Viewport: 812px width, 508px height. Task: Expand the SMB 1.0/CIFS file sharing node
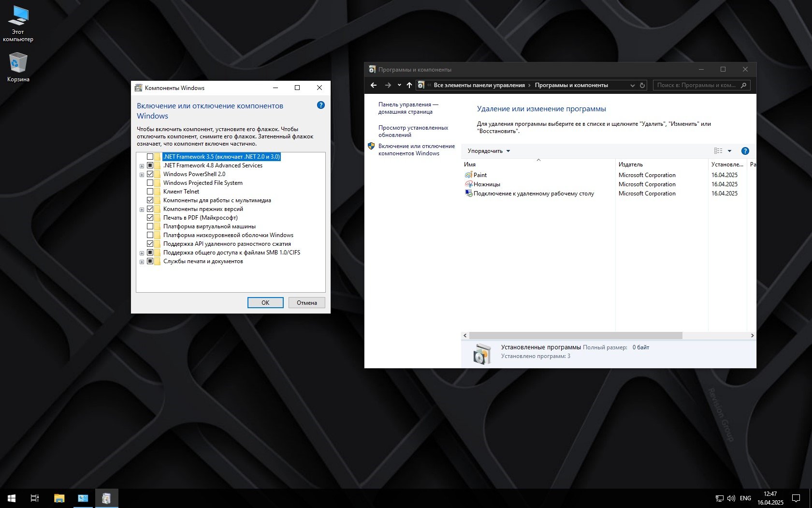pos(142,253)
